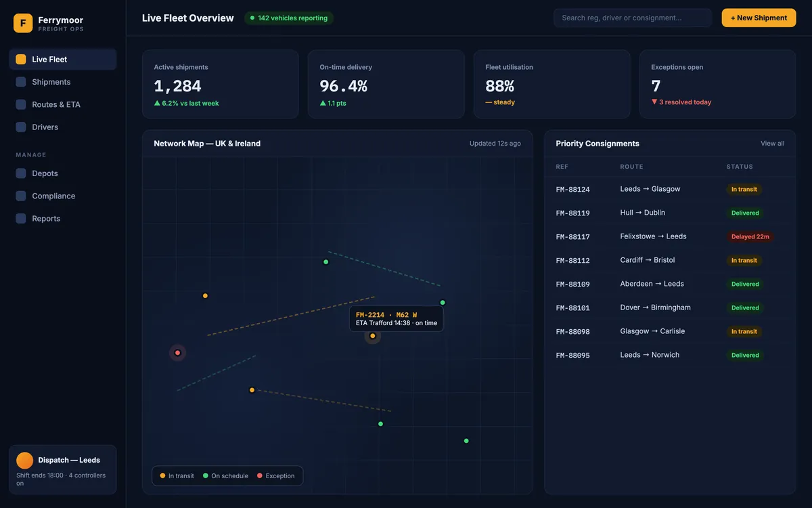
Task: Click Delivered badge for FM-88119
Action: pos(745,213)
